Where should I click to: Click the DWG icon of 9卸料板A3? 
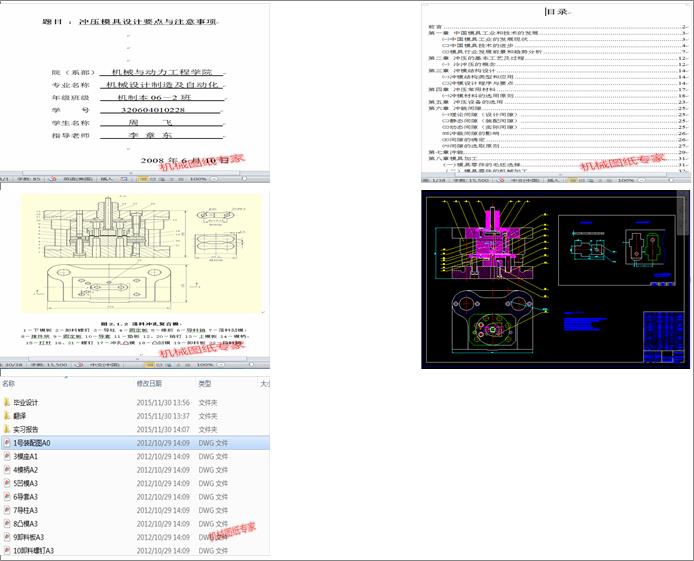click(x=7, y=537)
